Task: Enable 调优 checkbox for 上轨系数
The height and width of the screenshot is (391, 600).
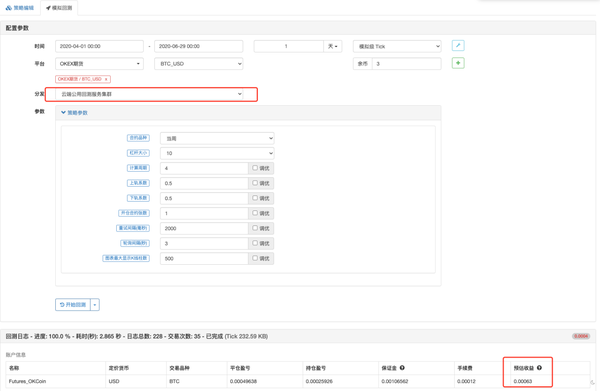Action: (x=255, y=183)
